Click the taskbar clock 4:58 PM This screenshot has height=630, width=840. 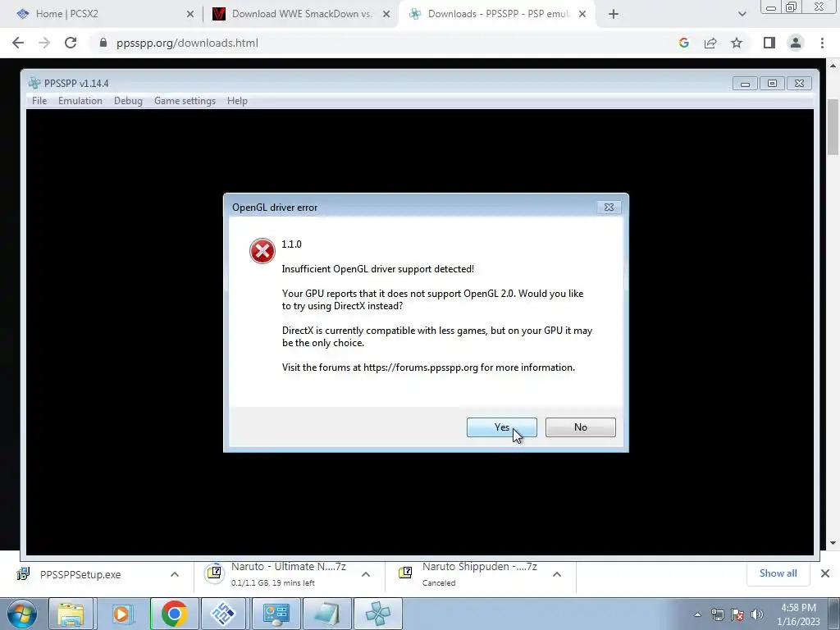pos(798,614)
